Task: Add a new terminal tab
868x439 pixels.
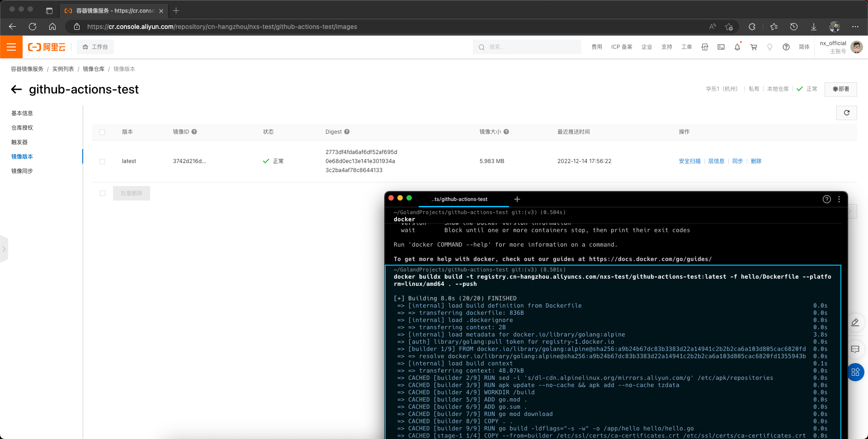Action: click(x=517, y=199)
